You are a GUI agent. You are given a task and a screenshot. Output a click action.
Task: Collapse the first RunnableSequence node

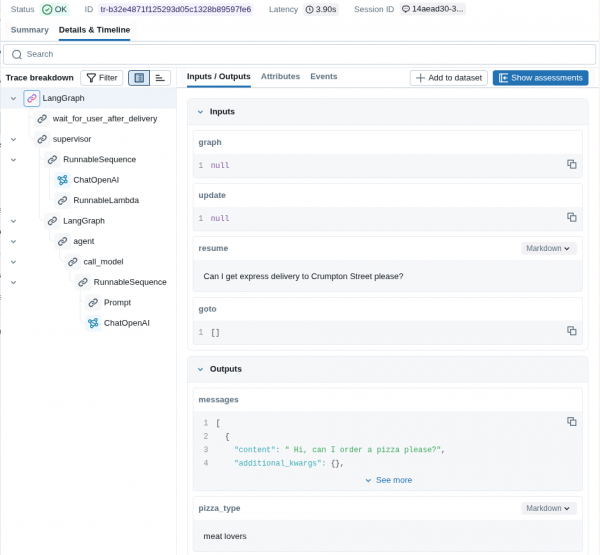(x=13, y=160)
